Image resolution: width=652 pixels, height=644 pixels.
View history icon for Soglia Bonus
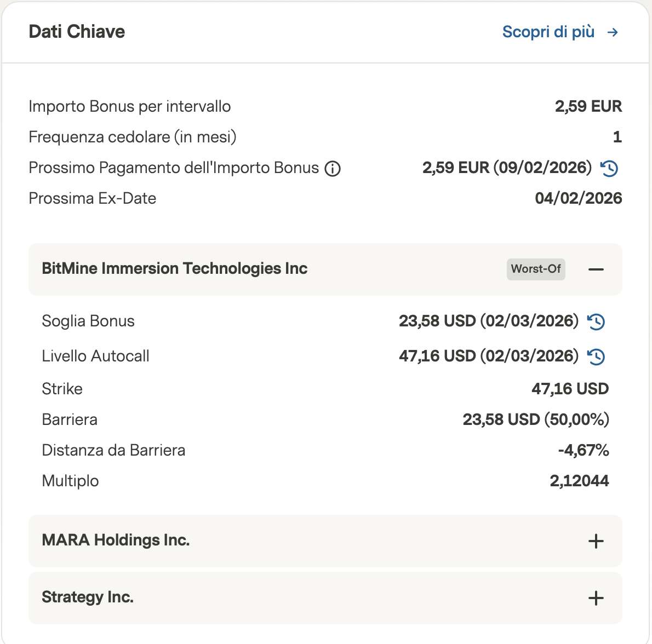[596, 321]
